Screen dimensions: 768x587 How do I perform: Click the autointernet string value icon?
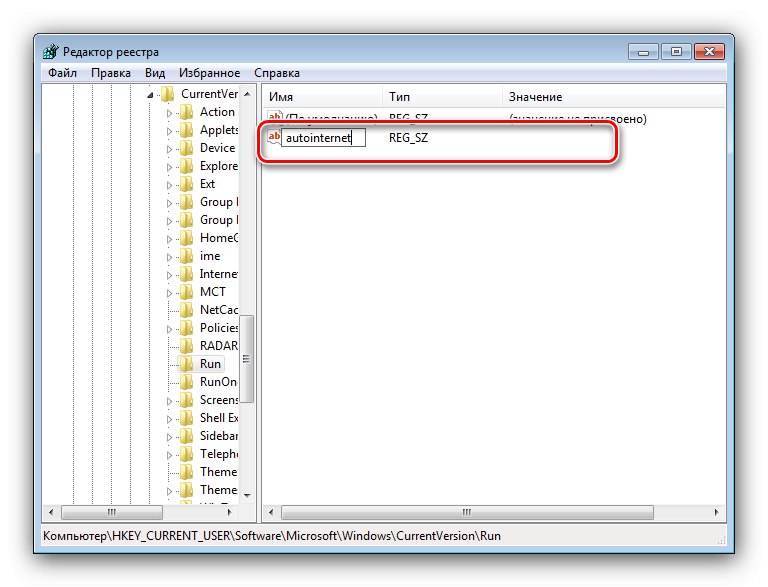[x=274, y=137]
